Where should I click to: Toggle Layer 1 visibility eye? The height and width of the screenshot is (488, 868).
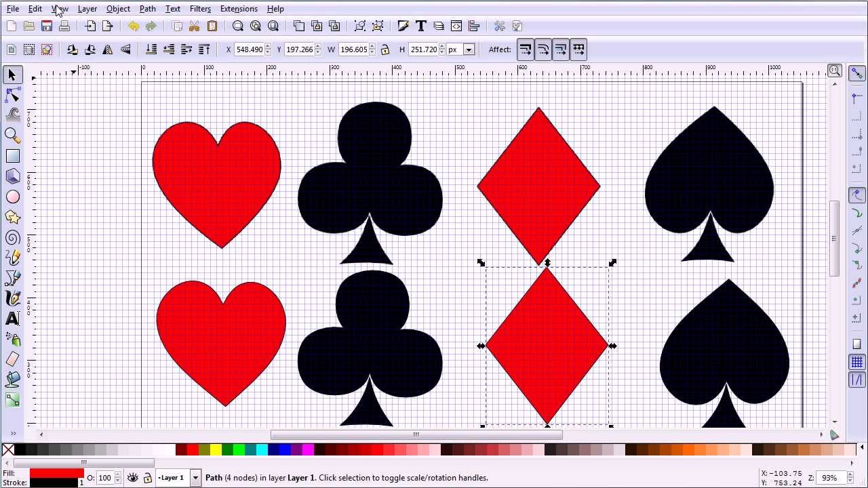pyautogui.click(x=132, y=478)
